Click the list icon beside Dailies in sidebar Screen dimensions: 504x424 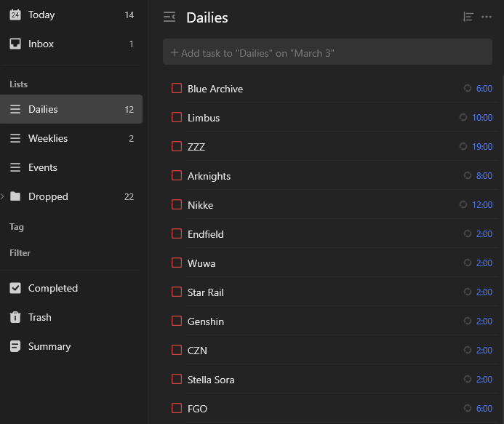pos(15,109)
